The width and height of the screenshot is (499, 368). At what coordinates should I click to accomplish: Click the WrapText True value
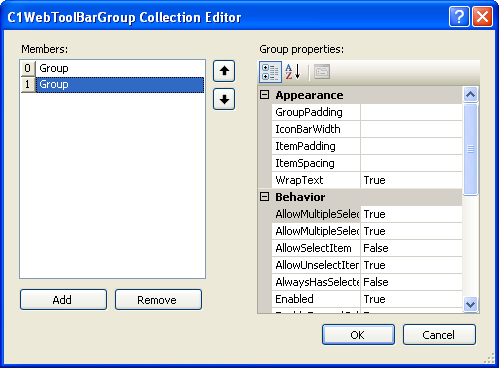[x=411, y=180]
